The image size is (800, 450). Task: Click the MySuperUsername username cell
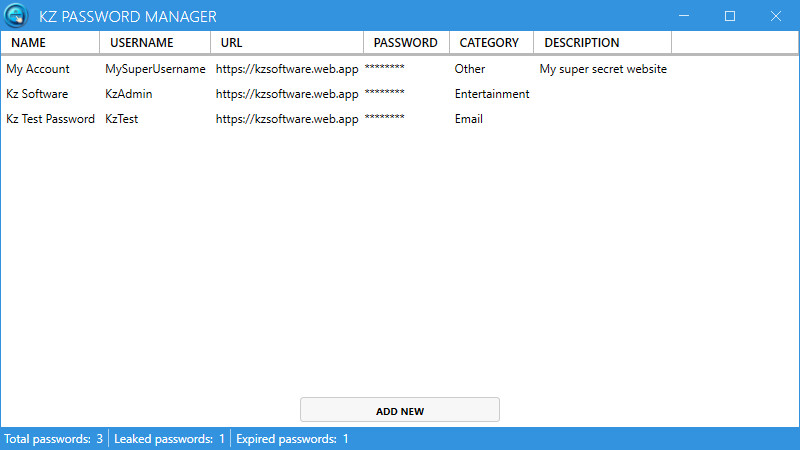[155, 69]
